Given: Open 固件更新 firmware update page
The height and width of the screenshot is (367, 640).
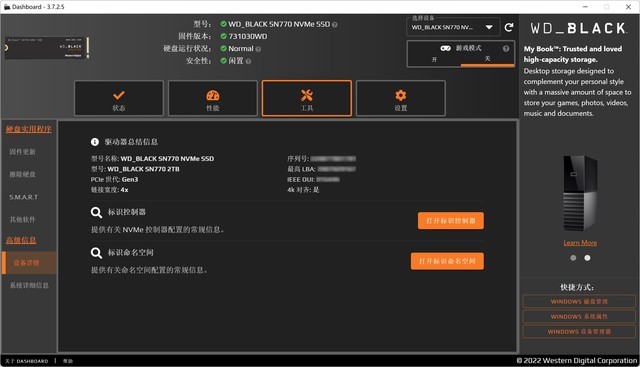Looking at the screenshot, I should [22, 152].
